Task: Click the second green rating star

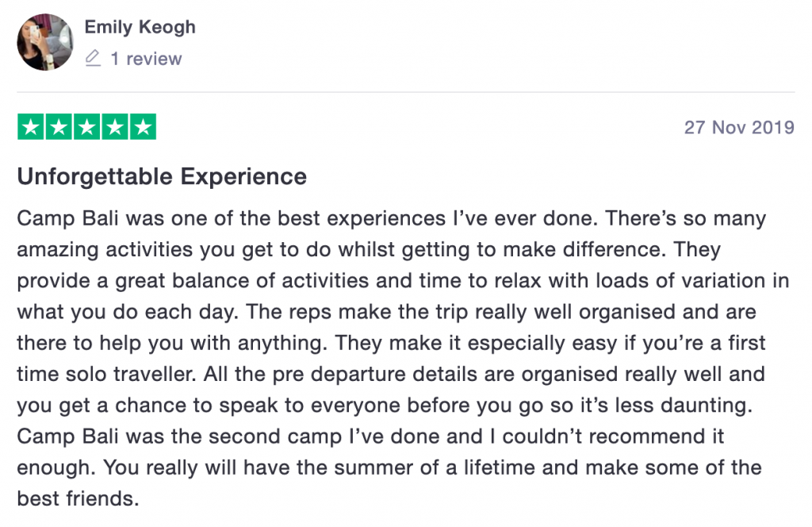Action: coord(59,127)
